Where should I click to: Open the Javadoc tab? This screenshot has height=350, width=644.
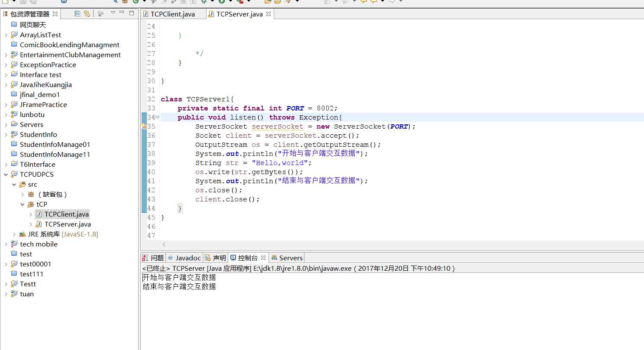[184, 258]
